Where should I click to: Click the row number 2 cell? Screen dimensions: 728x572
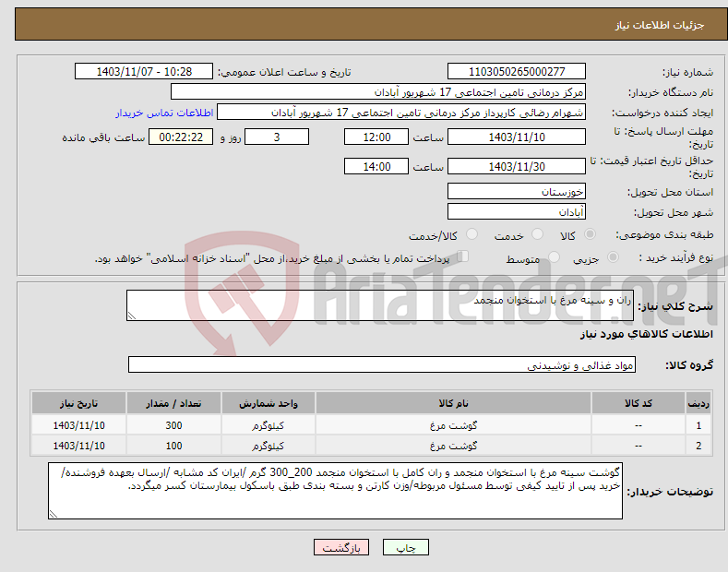[x=698, y=446]
